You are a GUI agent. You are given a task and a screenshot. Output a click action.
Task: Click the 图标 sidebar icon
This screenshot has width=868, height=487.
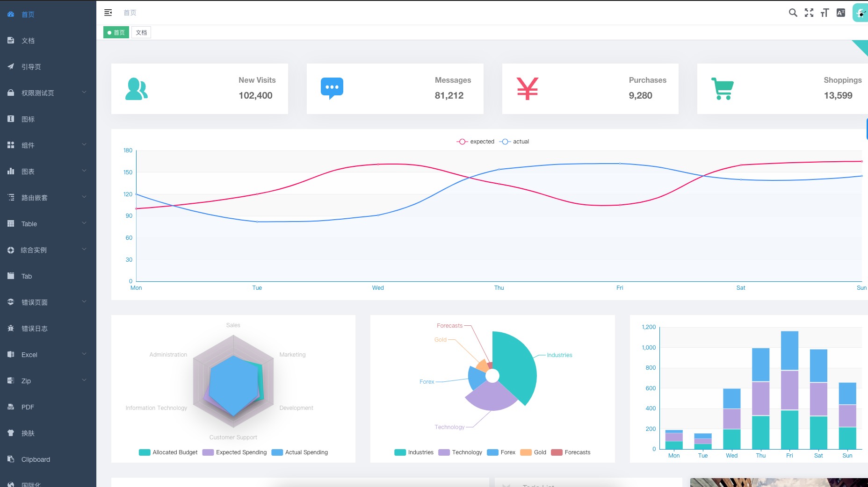click(11, 119)
